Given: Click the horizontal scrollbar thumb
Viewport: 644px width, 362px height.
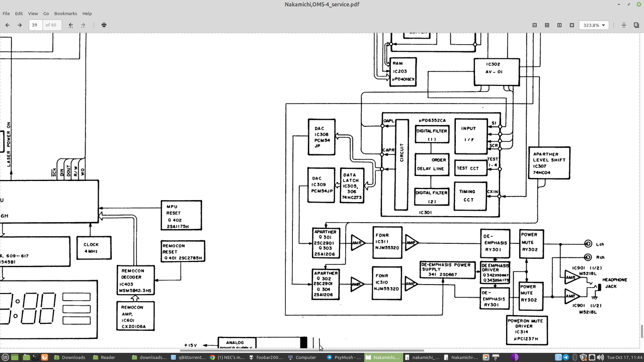Looking at the screenshot, I should 302,350.
